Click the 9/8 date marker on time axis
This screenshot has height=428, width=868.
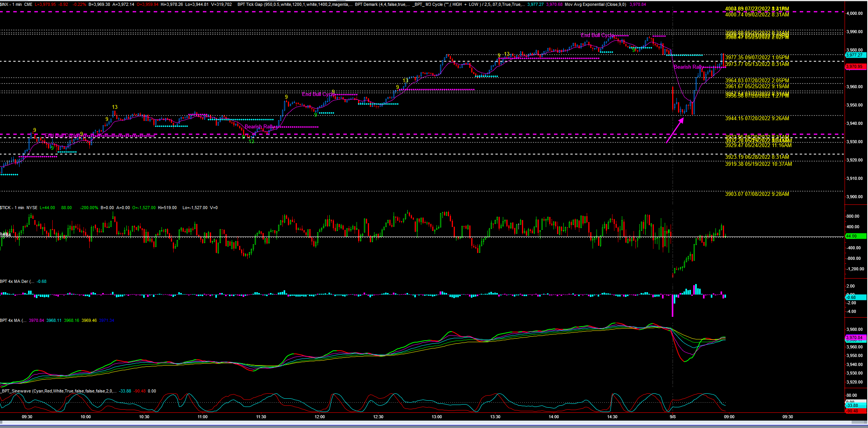[x=673, y=417]
